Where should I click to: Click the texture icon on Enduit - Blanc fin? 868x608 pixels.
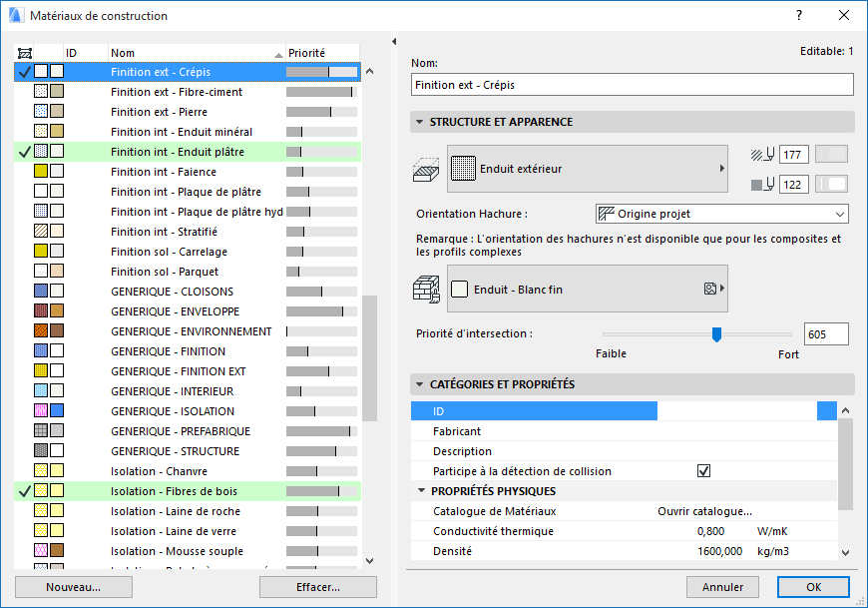pyautogui.click(x=710, y=289)
